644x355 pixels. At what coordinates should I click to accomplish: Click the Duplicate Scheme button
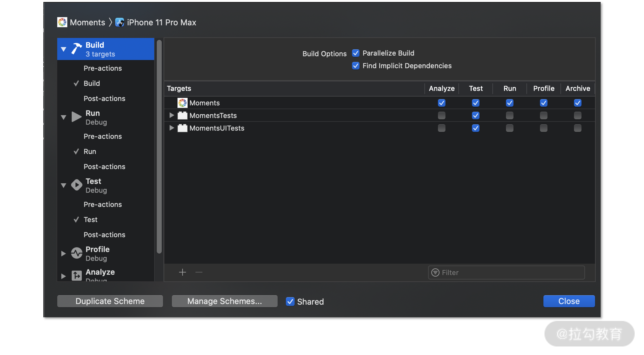(110, 301)
